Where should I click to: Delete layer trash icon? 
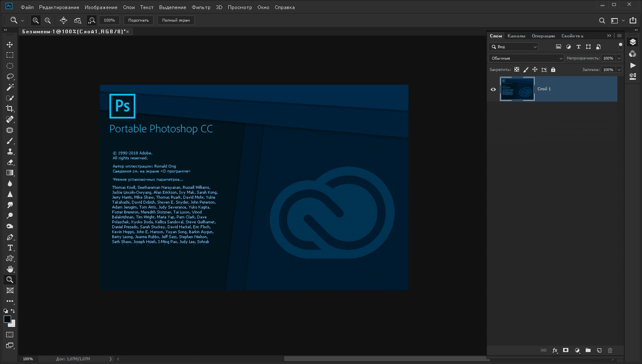click(610, 350)
